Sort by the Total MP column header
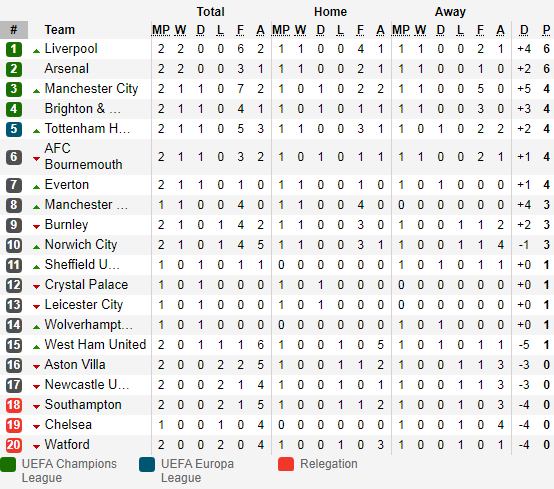This screenshot has height=489, width=554. coord(161,30)
